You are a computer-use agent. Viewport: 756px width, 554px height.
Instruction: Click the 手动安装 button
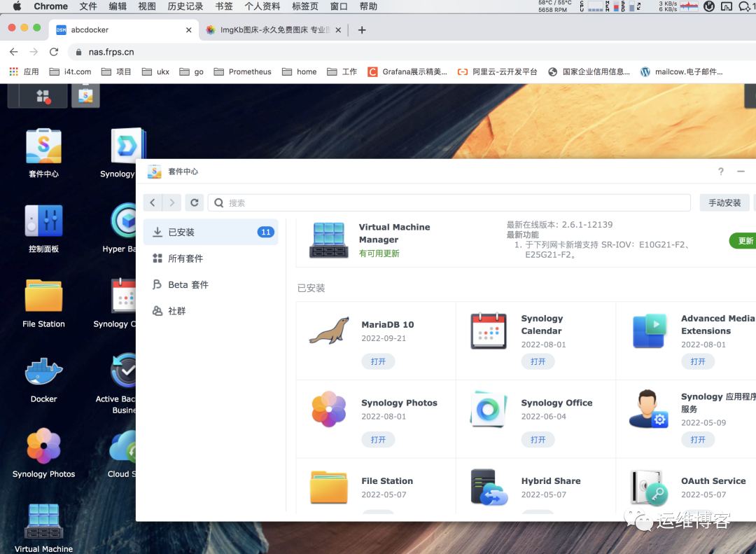(724, 202)
